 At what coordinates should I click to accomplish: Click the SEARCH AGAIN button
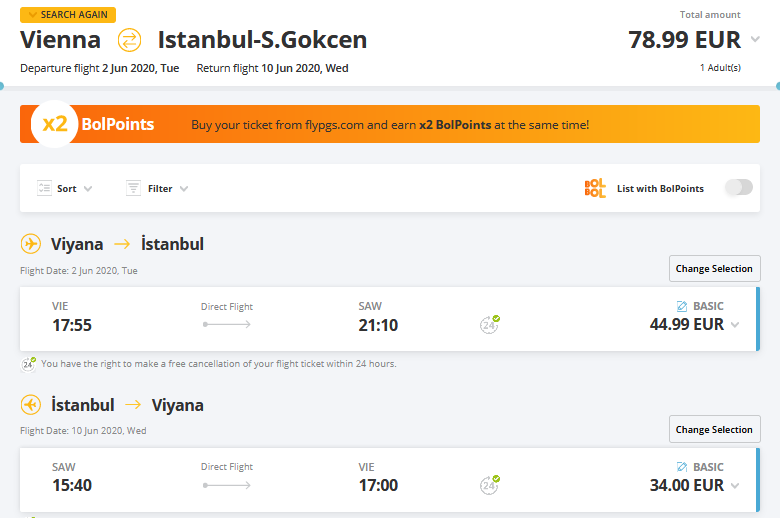pyautogui.click(x=68, y=15)
